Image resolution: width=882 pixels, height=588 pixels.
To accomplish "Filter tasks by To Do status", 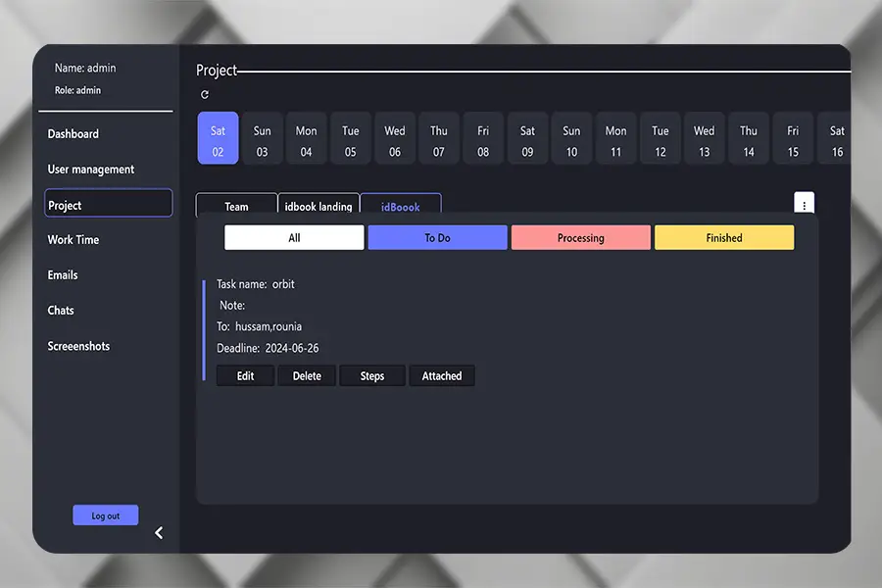I will 437,237.
